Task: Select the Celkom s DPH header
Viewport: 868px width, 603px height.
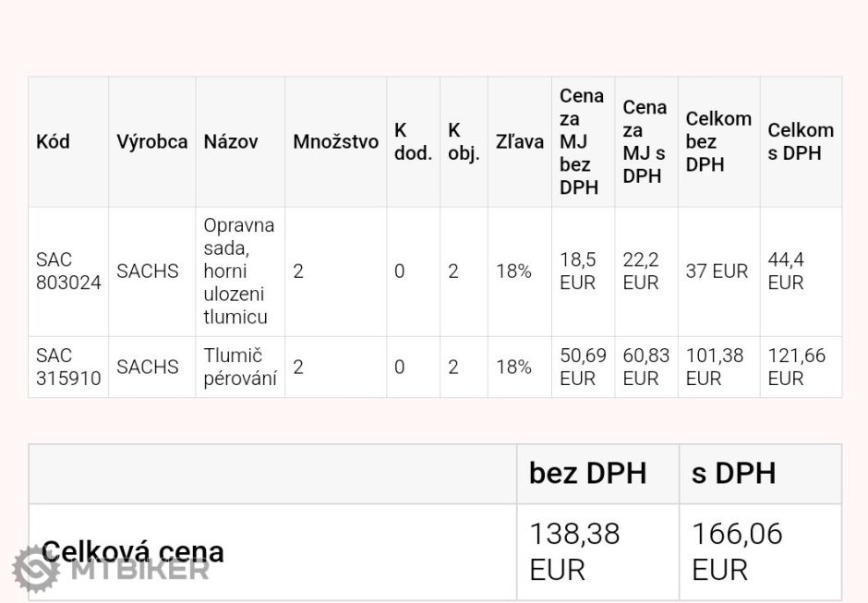Action: (x=800, y=141)
